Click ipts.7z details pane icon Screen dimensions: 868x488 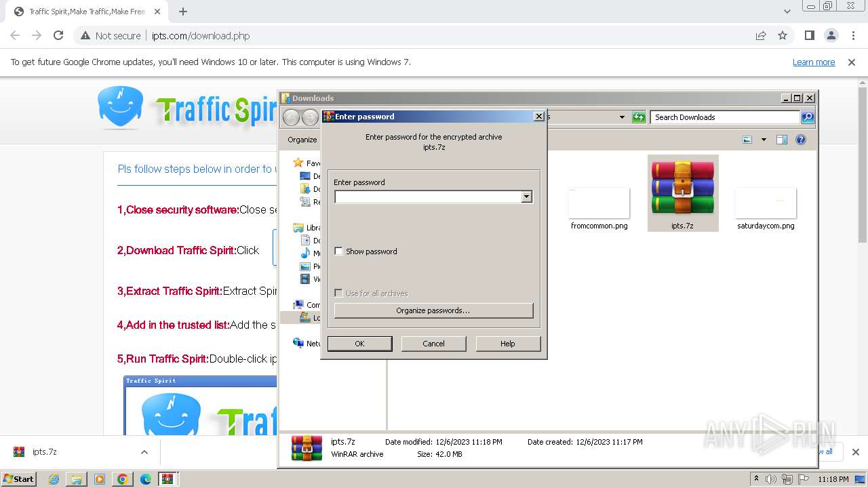(x=307, y=448)
